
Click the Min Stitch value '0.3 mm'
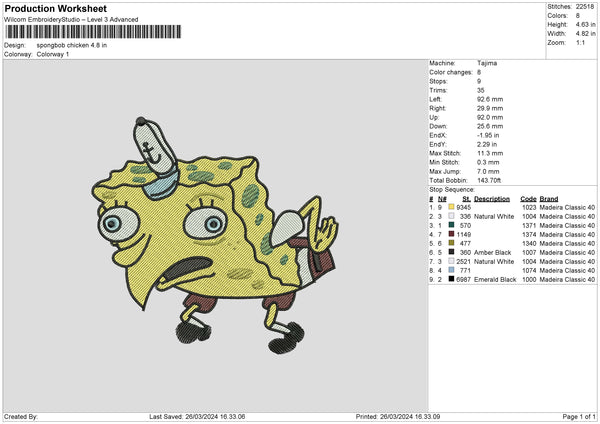(488, 163)
